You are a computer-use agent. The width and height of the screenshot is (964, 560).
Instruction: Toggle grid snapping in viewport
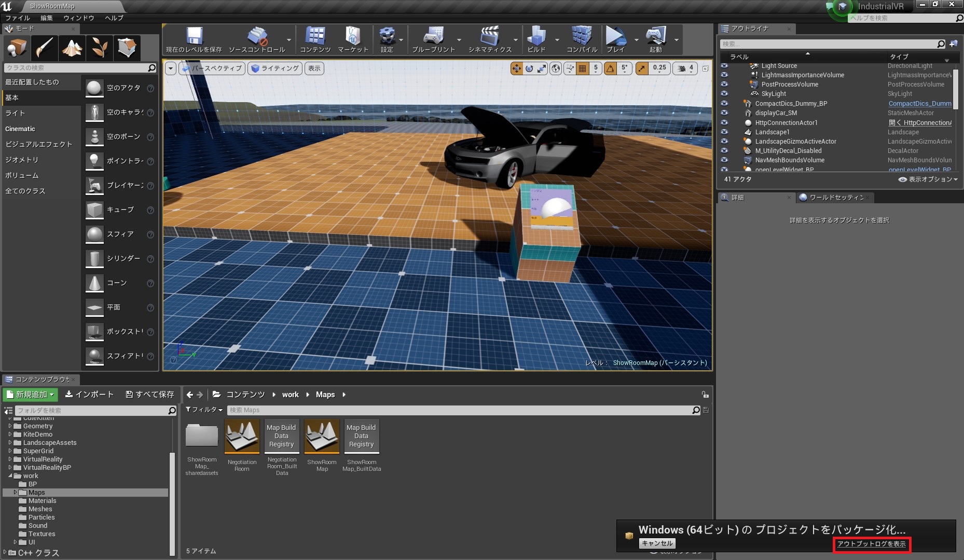coord(583,68)
